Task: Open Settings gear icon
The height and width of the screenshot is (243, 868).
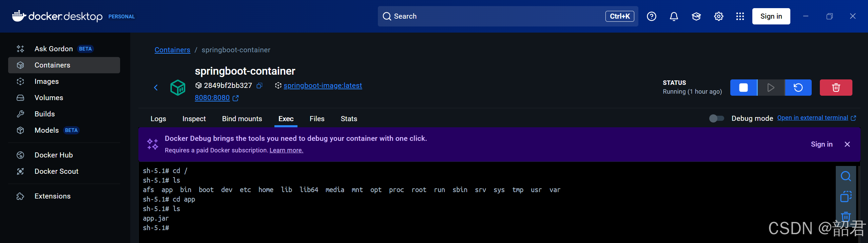Action: tap(718, 16)
